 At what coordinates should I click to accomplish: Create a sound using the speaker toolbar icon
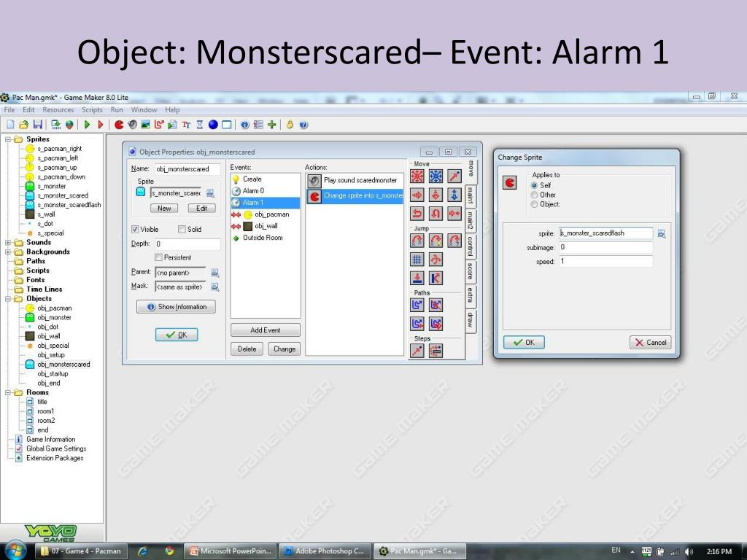133,125
